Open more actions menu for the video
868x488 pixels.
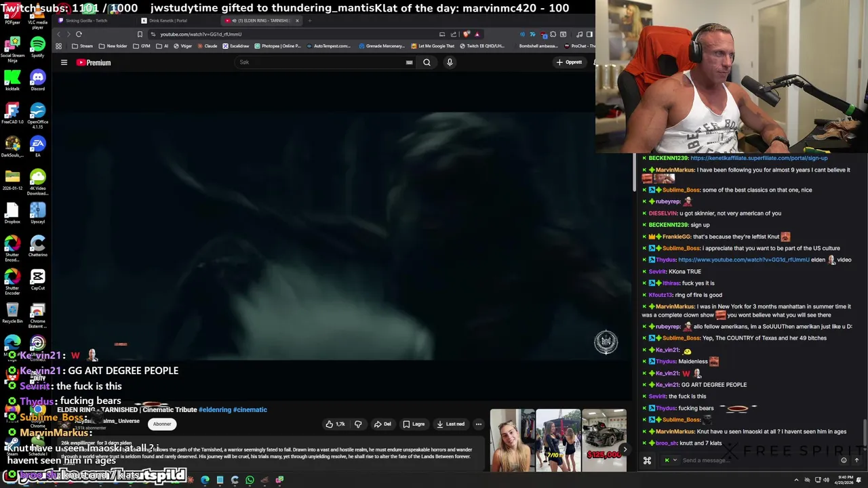tap(478, 424)
